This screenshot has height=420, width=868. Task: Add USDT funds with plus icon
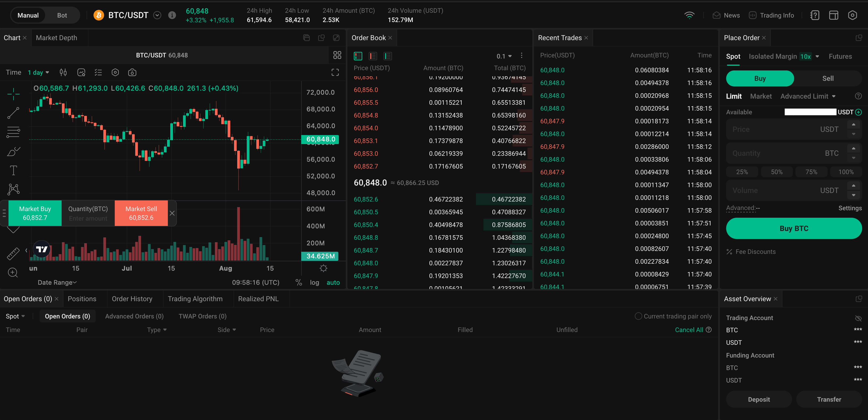tap(858, 112)
